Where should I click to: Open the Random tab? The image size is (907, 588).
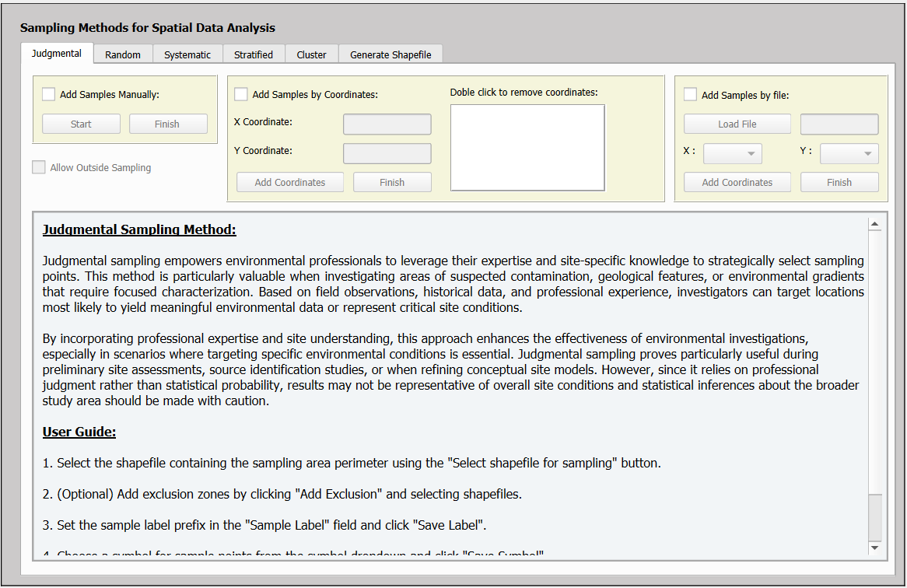coord(123,54)
